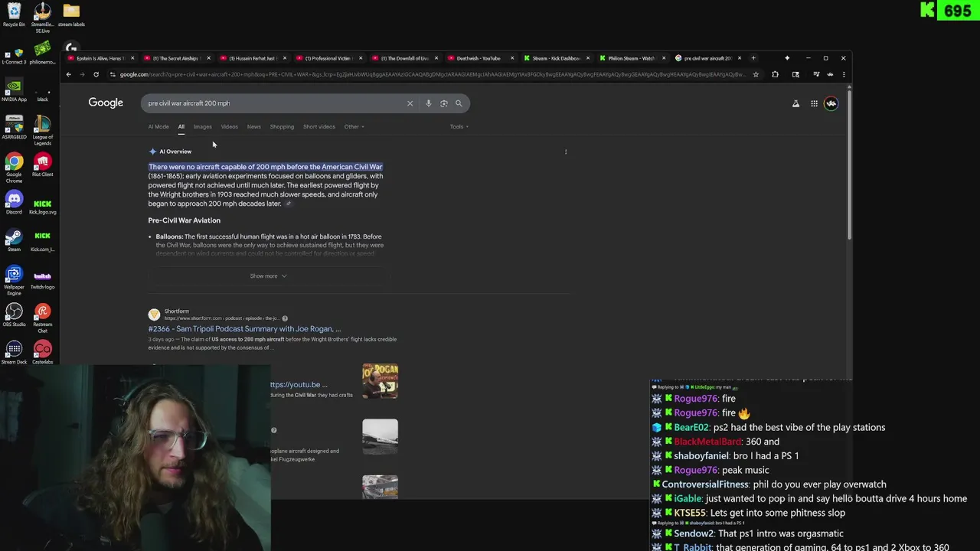
Task: Open StreamElements SE.Live desktop icon
Action: tap(42, 17)
